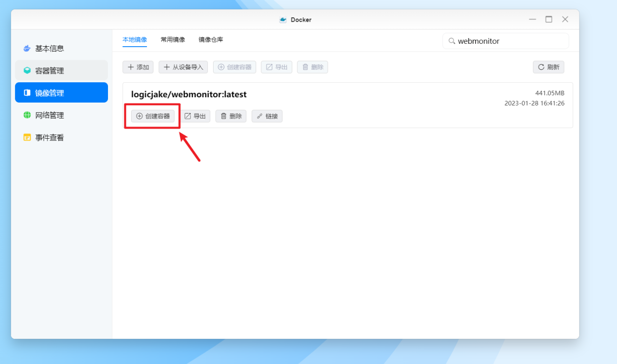Click the 刷新 refresh icon button
Screen dimensions: 617x364
click(x=548, y=67)
